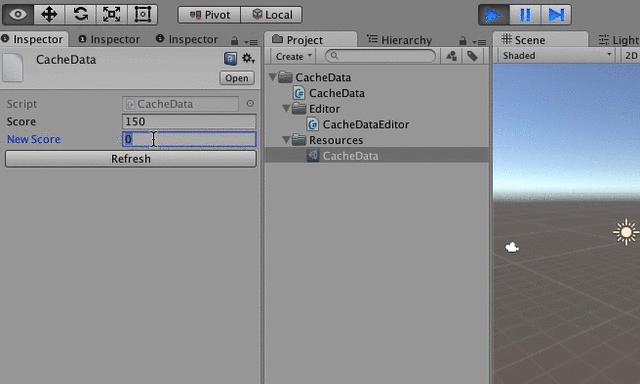Switch to the Scene tab

click(x=540, y=40)
